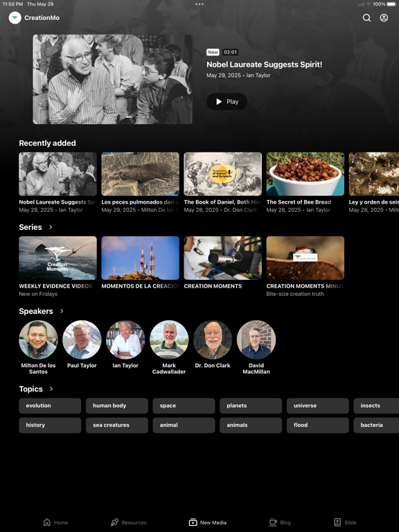399x532 pixels.
Task: Tap The Secret of Bee Bread title text
Action: tap(299, 202)
